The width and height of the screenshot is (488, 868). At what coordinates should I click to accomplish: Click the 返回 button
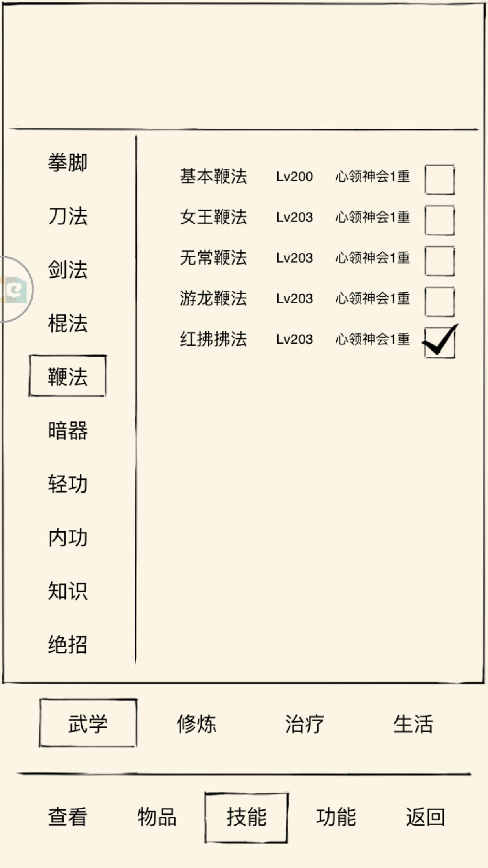pos(426,817)
